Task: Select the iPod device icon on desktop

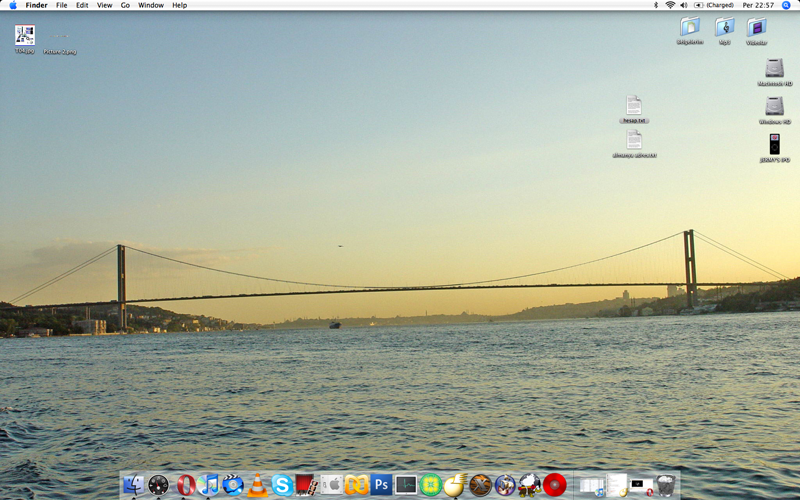Action: 774,144
